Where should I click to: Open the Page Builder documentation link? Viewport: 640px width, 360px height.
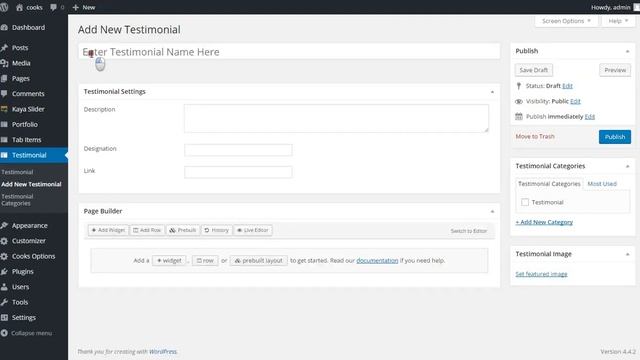pyautogui.click(x=377, y=260)
